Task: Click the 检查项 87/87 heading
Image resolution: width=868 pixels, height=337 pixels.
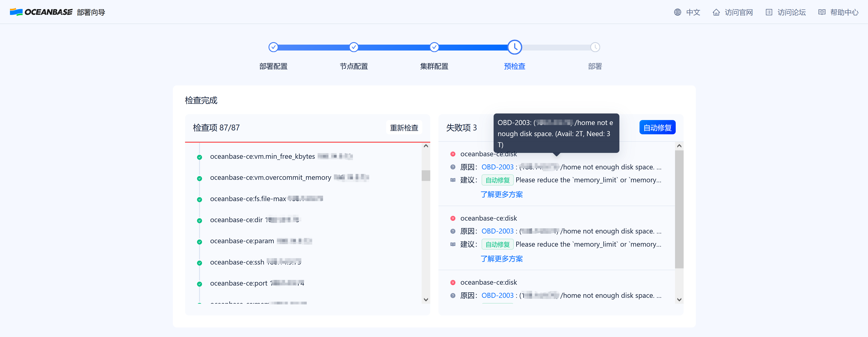Action: [216, 128]
